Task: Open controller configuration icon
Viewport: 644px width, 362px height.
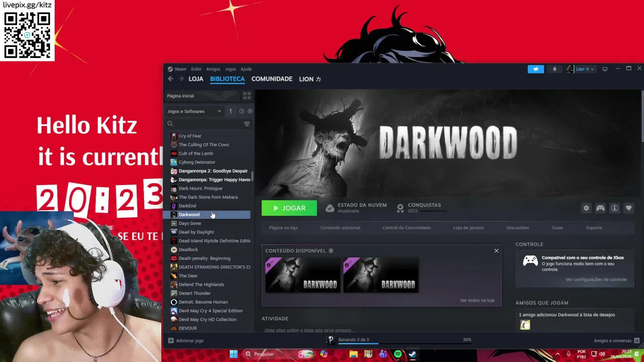Action: (600, 208)
